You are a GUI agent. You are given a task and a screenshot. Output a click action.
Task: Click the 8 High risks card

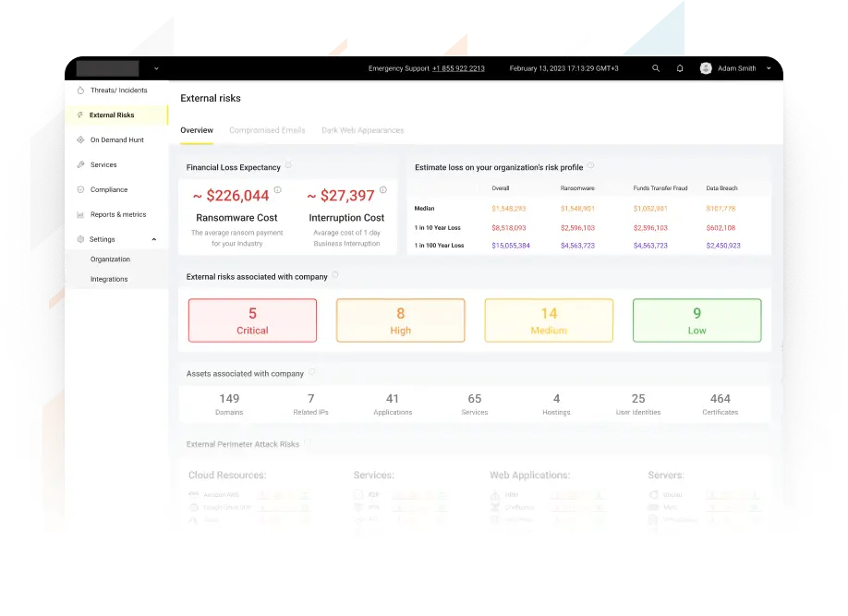pyautogui.click(x=401, y=320)
